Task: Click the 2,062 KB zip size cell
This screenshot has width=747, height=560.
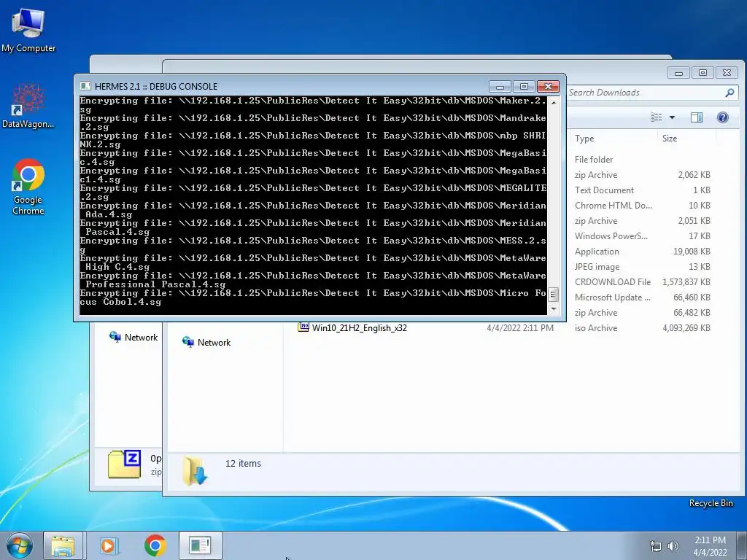Action: click(694, 175)
